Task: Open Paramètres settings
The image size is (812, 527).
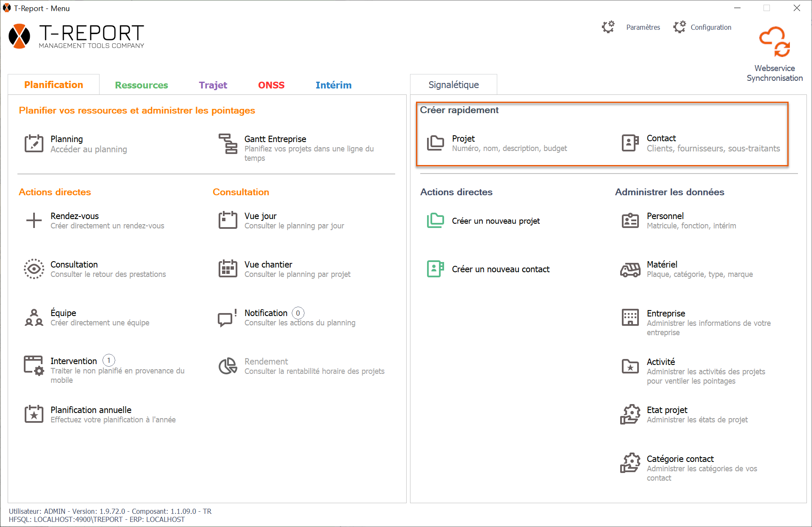Action: click(643, 27)
